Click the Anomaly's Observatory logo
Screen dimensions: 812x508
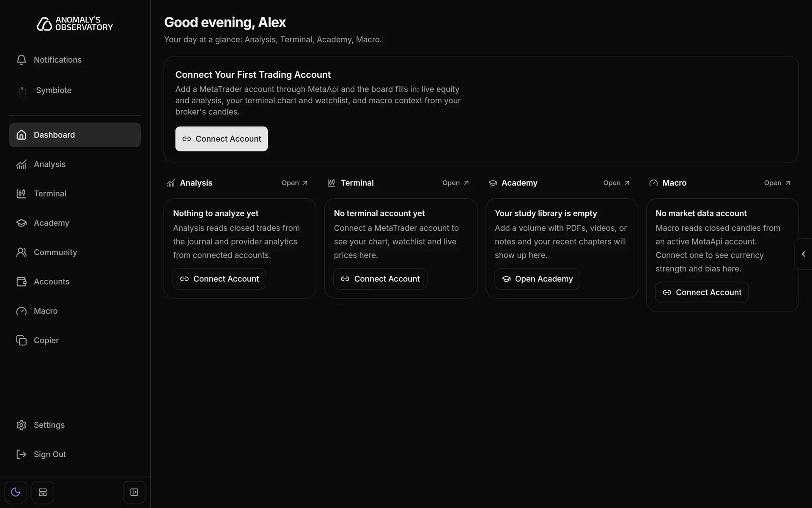(75, 24)
